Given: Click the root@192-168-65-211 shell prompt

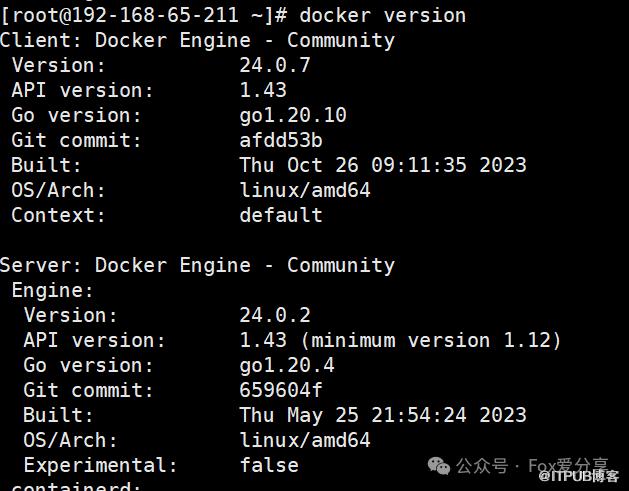Looking at the screenshot, I should pos(130,15).
